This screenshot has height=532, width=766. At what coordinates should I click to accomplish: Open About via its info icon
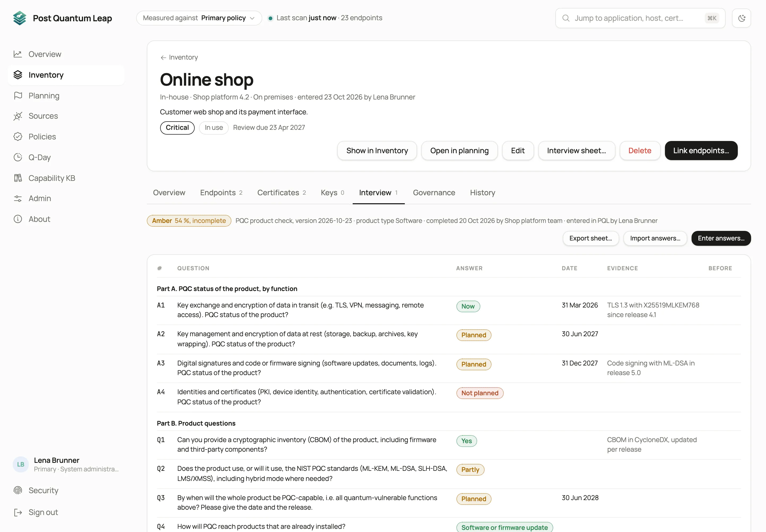click(x=18, y=219)
